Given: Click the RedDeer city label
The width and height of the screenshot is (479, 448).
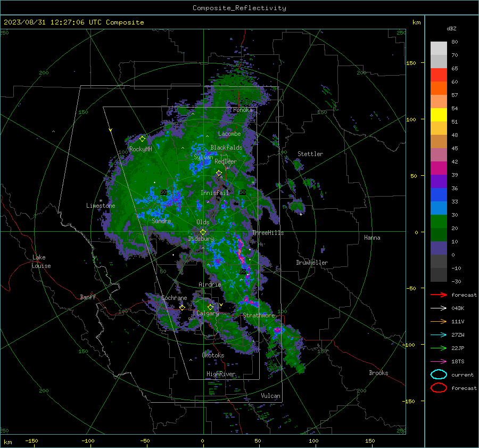Looking at the screenshot, I should tap(226, 161).
